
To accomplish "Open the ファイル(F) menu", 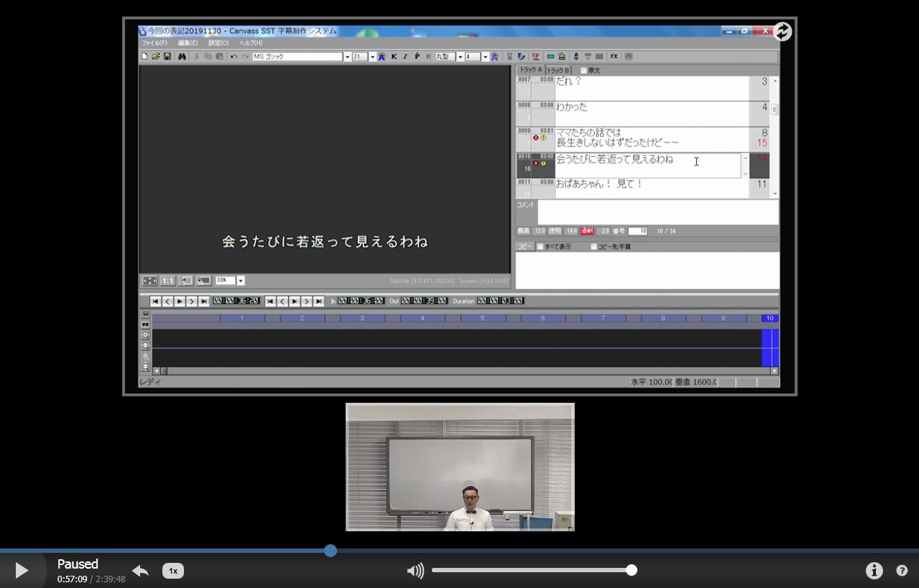I will (154, 43).
